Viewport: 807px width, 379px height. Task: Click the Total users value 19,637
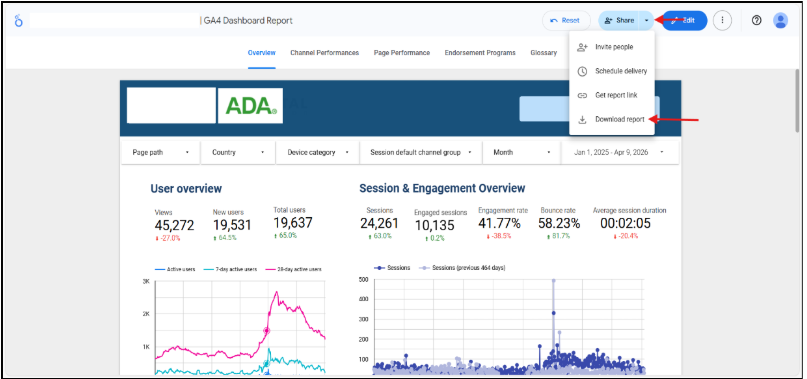point(292,223)
